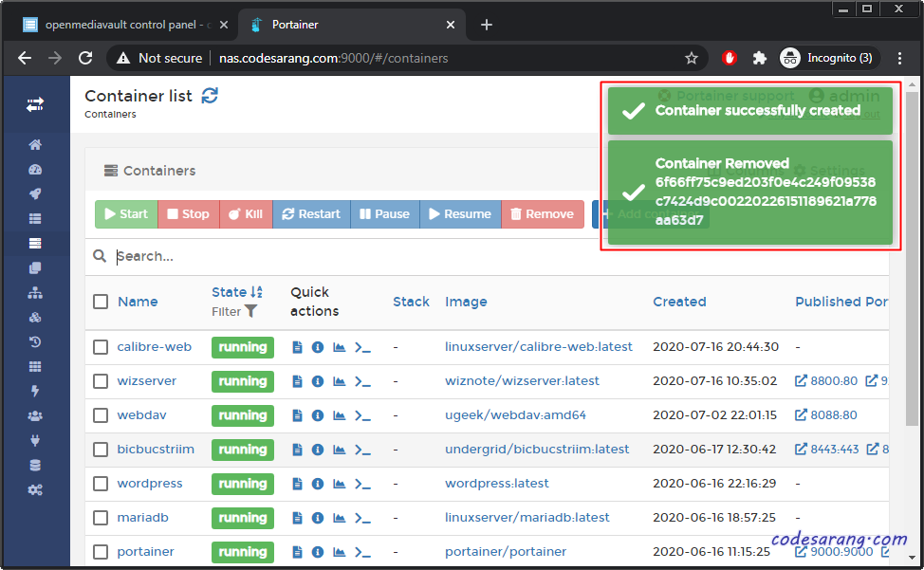
Task: Open the State Filter dropdown
Action: 234,311
